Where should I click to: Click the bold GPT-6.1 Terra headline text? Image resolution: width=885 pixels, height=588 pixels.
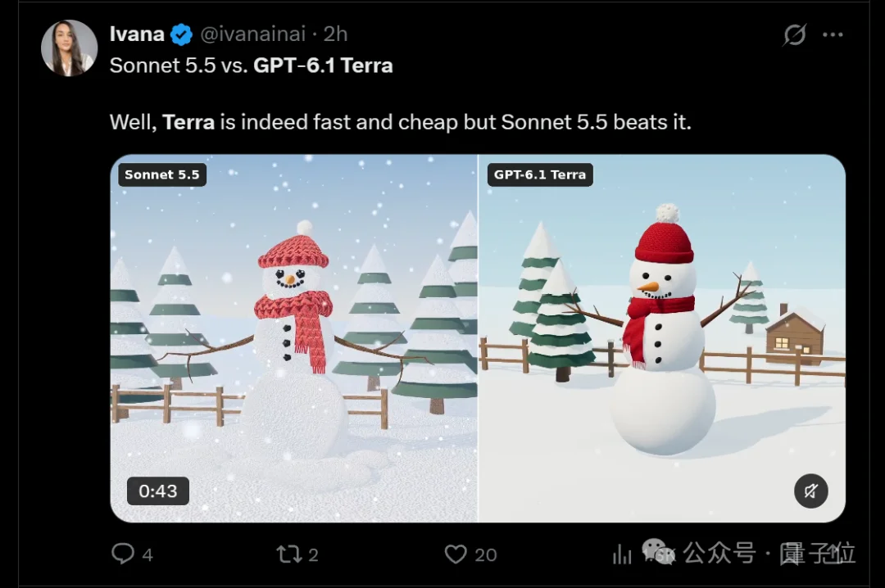tap(323, 66)
